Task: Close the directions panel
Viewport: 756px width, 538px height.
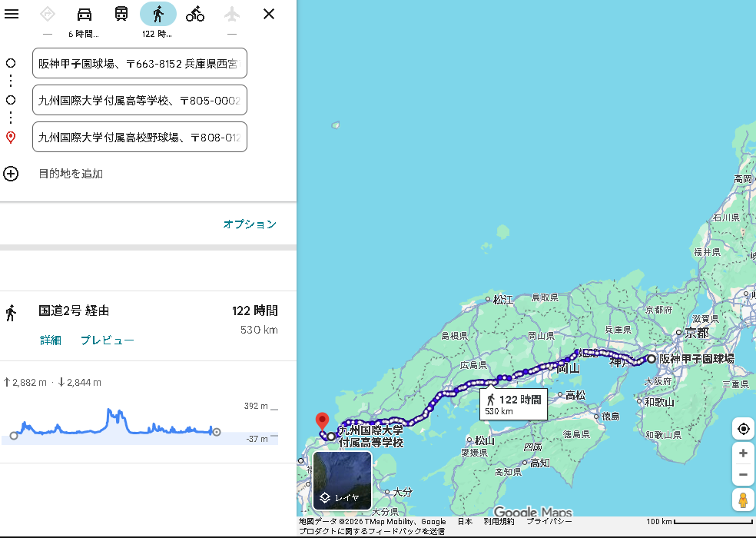Action: tap(269, 14)
